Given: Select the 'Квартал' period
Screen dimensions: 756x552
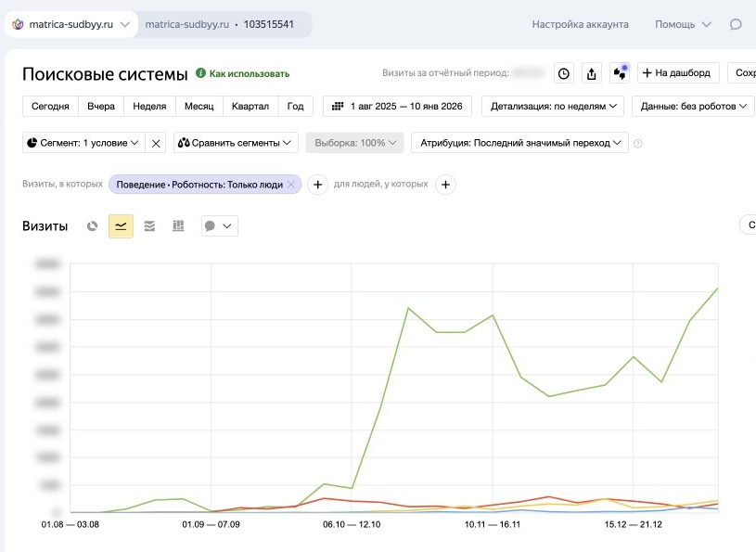Looking at the screenshot, I should pyautogui.click(x=250, y=106).
